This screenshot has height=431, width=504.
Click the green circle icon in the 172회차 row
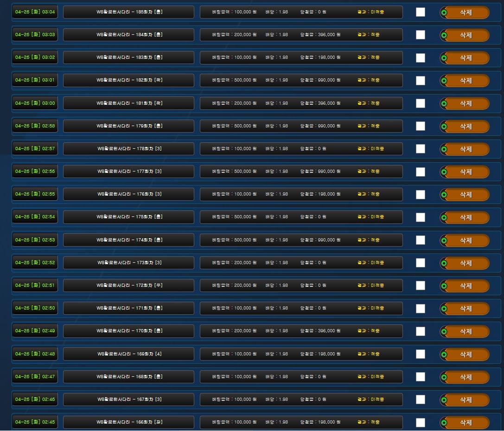[x=444, y=286]
